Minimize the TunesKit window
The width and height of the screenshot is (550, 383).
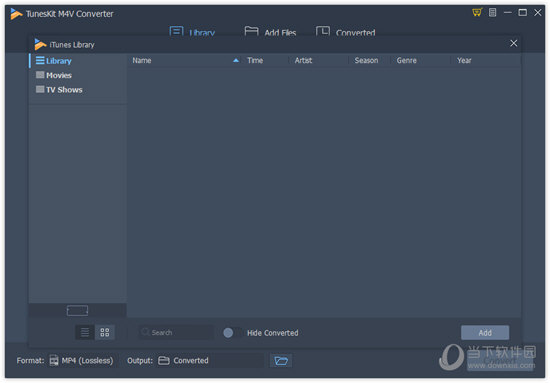508,13
